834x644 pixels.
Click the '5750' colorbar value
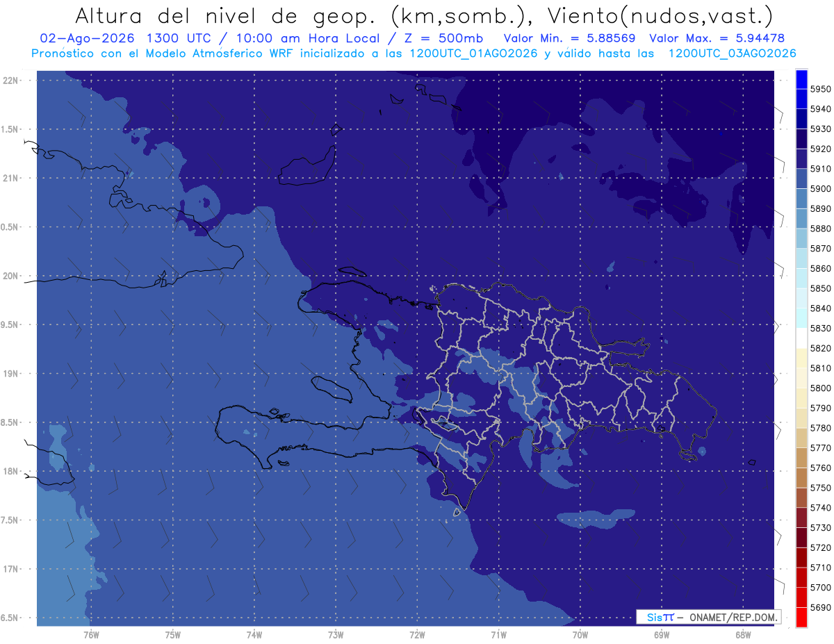(821, 488)
